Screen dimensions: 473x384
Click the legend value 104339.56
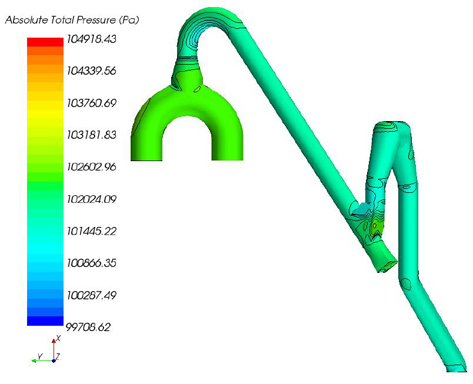click(x=92, y=71)
